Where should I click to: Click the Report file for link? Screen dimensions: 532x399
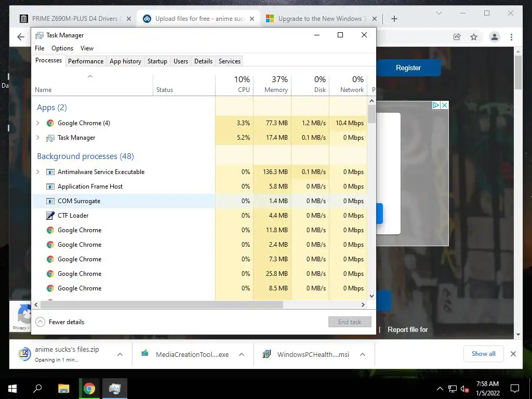click(407, 330)
